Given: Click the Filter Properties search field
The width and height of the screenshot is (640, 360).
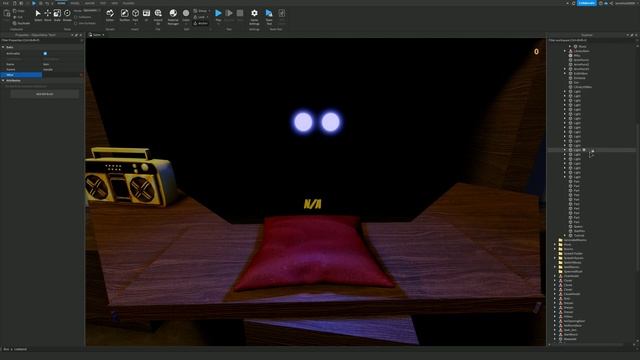Looking at the screenshot, I should (42, 40).
